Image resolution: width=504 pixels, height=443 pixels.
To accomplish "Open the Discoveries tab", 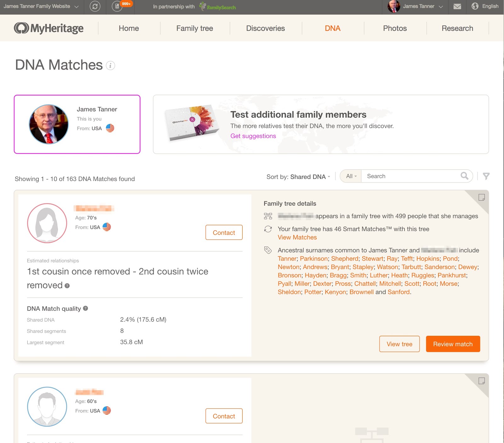I will click(266, 28).
